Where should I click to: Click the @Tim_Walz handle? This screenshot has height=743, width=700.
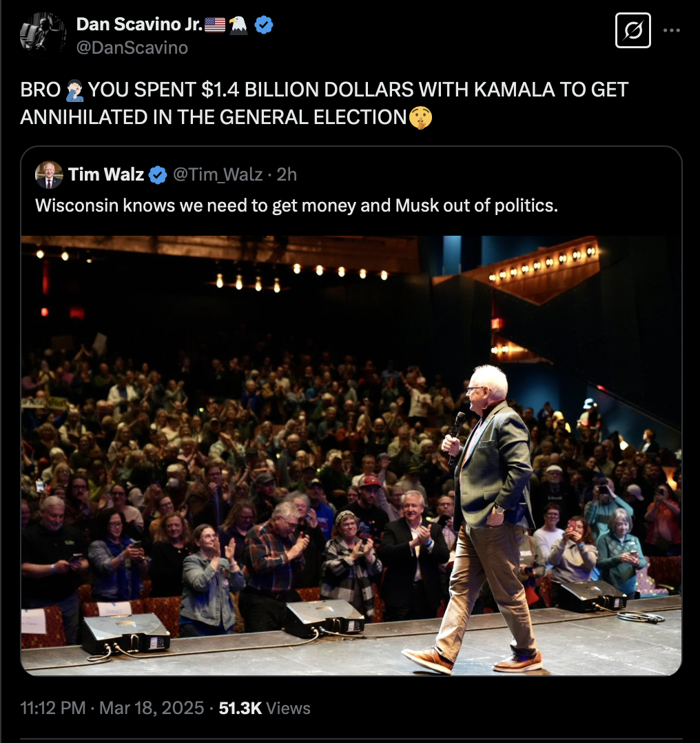[218, 174]
